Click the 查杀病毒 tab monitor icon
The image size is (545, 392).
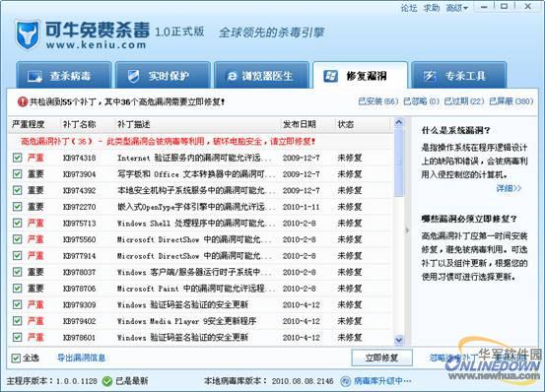34,77
